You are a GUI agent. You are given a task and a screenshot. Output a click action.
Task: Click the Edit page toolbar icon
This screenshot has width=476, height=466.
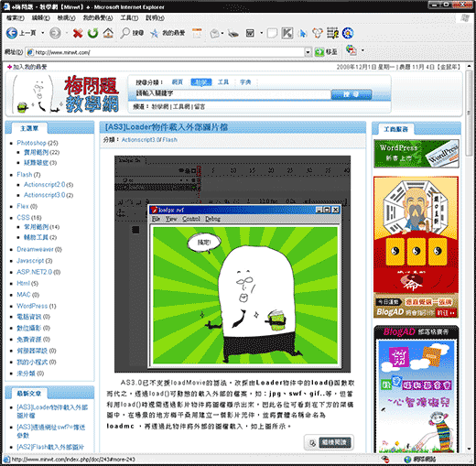[250, 33]
